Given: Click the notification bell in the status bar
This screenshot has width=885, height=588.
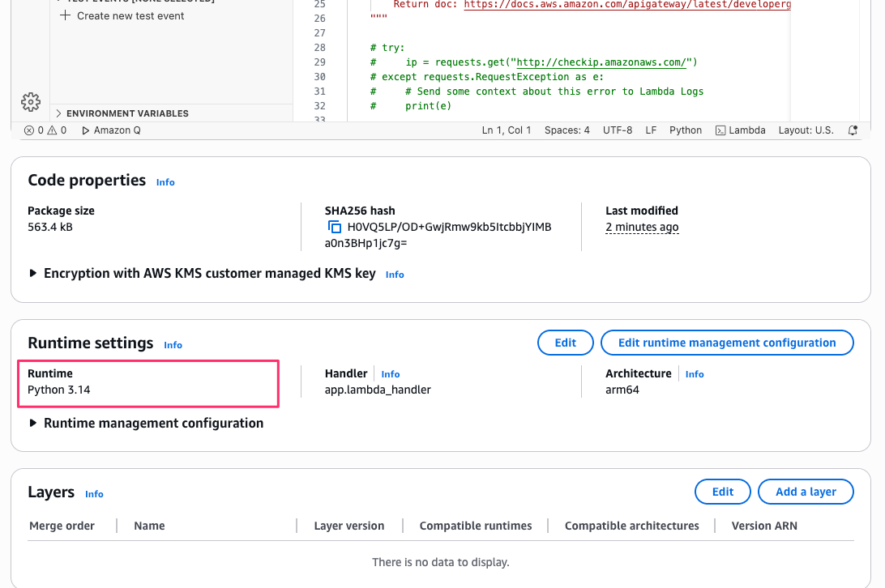Looking at the screenshot, I should coord(853,130).
